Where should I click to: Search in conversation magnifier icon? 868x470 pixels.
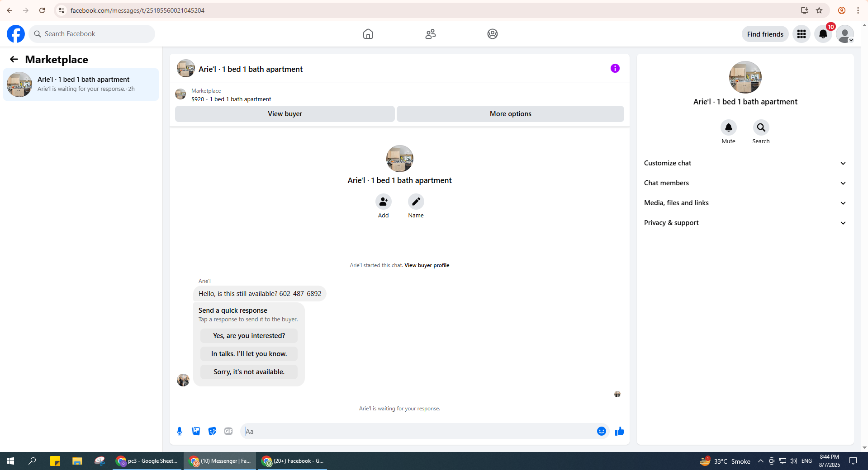[761, 127]
